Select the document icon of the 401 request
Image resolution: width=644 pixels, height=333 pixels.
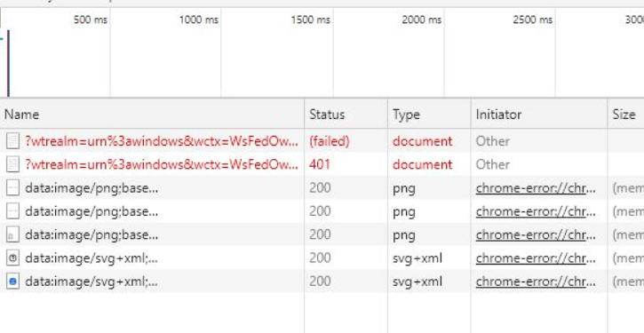(x=12, y=164)
